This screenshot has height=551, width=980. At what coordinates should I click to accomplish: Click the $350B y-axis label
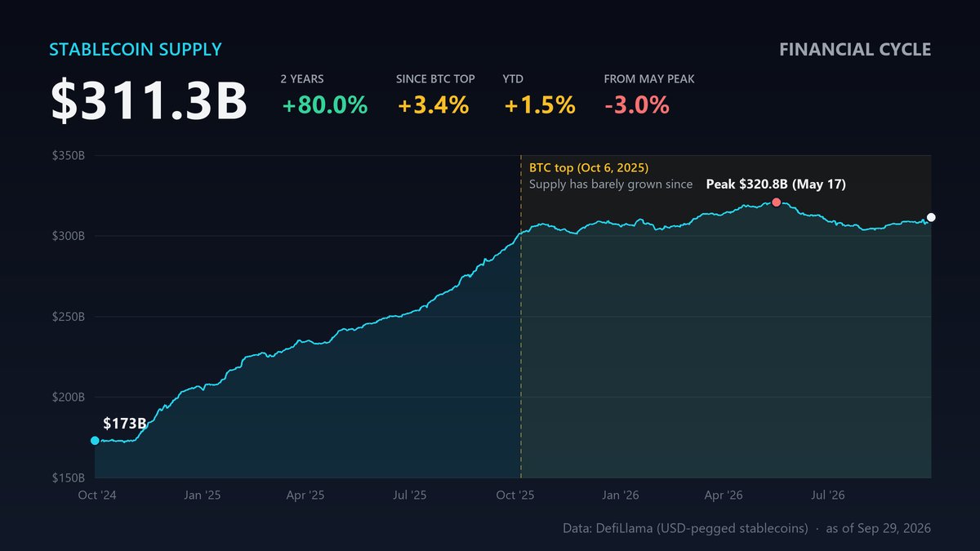point(69,155)
